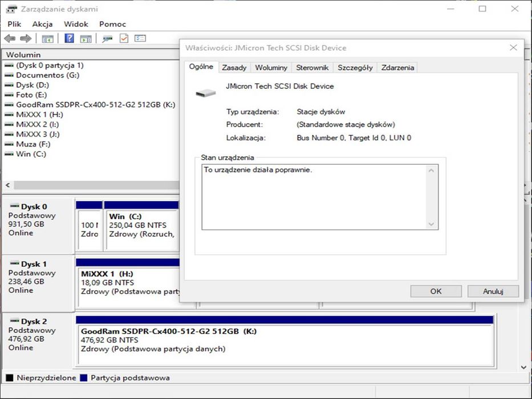Switch to the Sterownik tab
The image size is (532, 399).
tap(312, 67)
